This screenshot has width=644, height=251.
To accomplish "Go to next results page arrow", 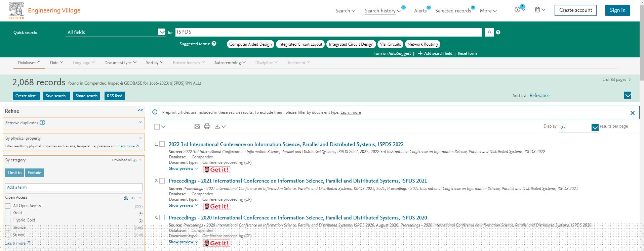I will [630, 80].
